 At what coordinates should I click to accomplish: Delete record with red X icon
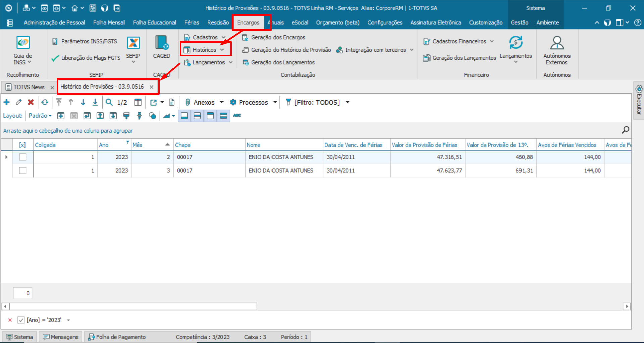31,102
